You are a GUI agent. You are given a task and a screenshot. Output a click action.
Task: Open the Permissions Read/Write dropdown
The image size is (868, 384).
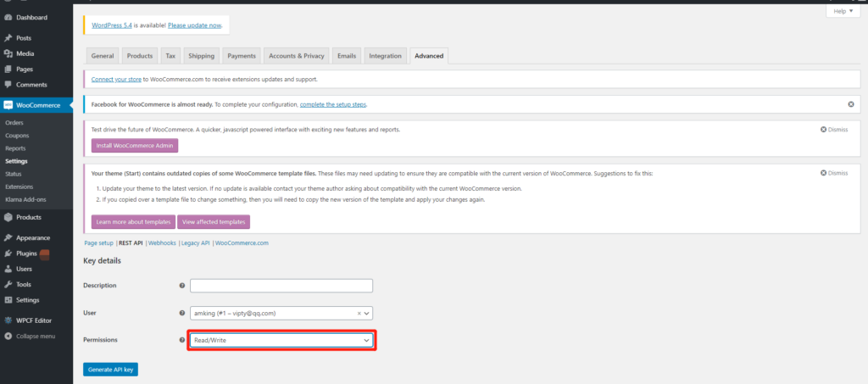pyautogui.click(x=281, y=340)
